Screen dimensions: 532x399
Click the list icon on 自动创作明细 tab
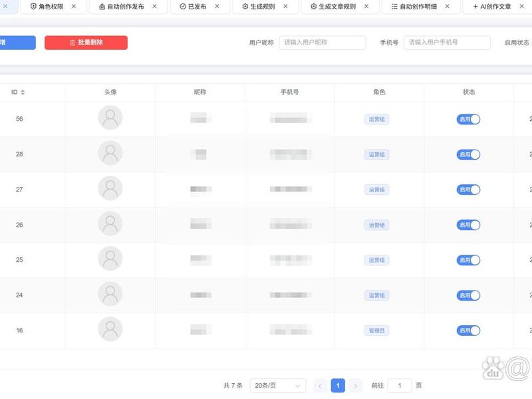coord(394,7)
